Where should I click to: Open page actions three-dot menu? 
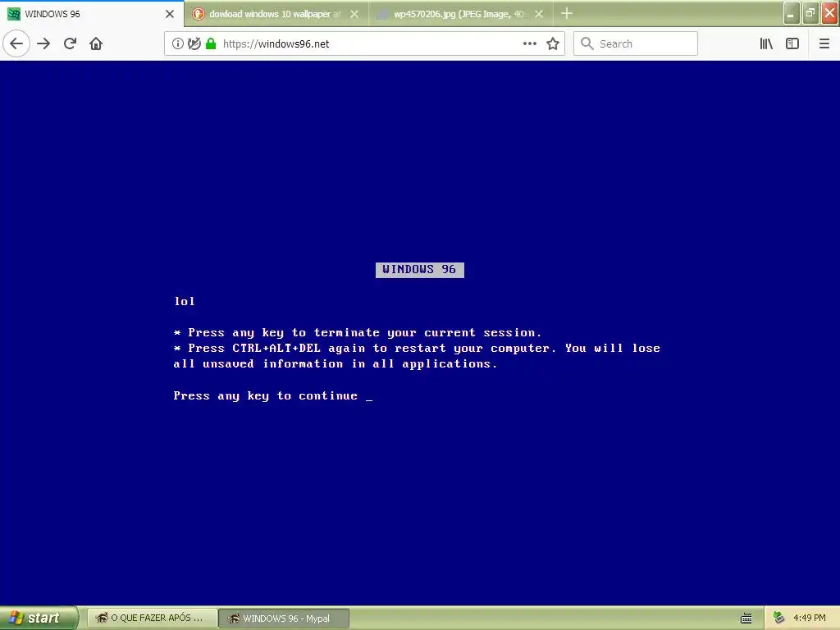pos(529,44)
